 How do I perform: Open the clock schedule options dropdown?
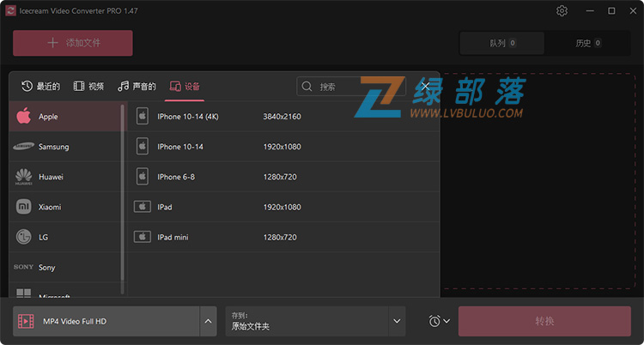(x=439, y=321)
